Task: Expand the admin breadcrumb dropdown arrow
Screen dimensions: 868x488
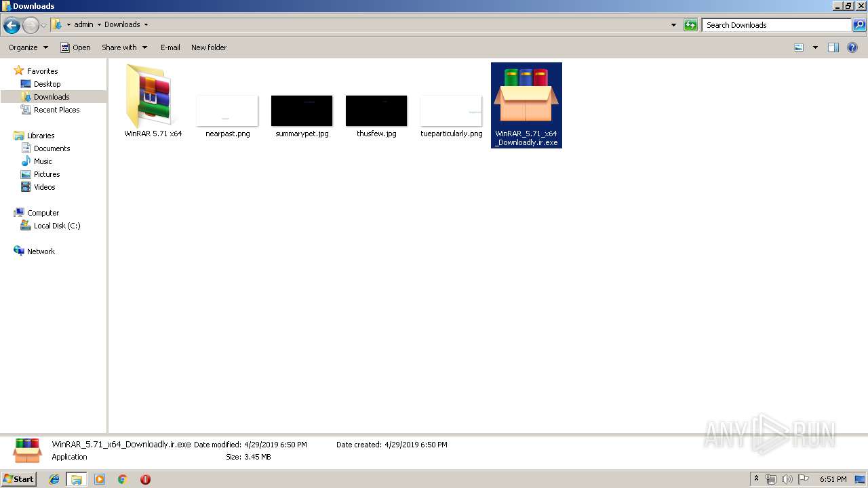Action: (99, 25)
